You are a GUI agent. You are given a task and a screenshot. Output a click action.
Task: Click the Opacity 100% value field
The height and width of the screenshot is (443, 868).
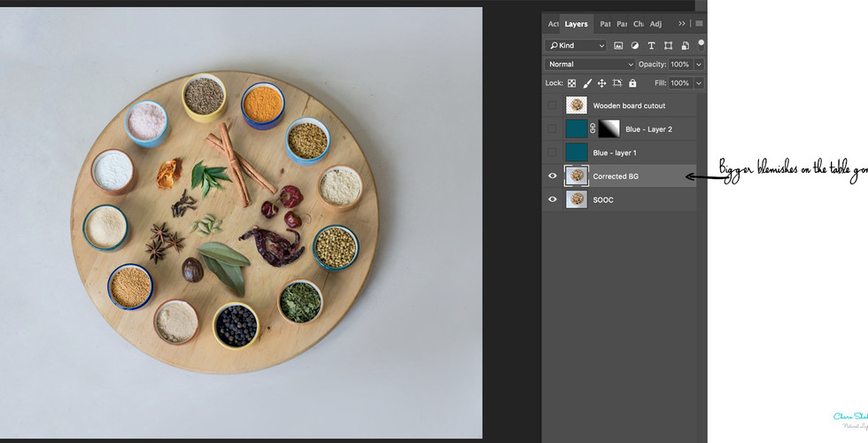click(x=680, y=64)
